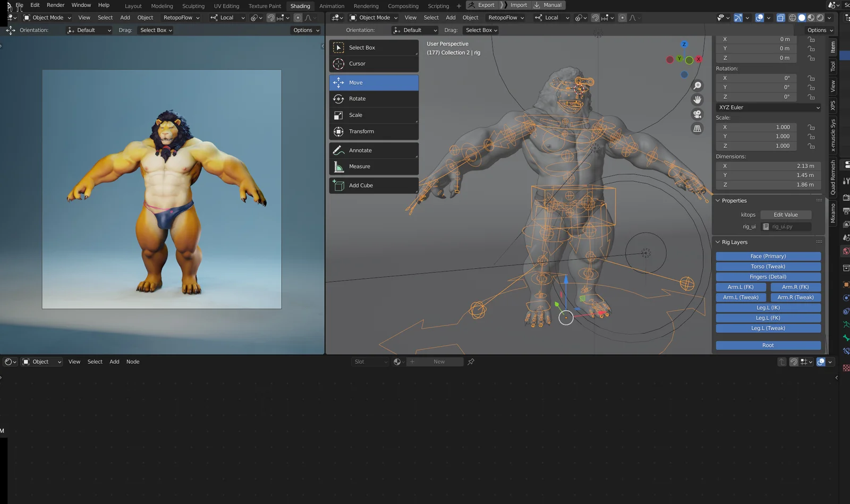Click the snapping magnet icon
Viewport: 850px width, 504px height.
click(x=595, y=18)
